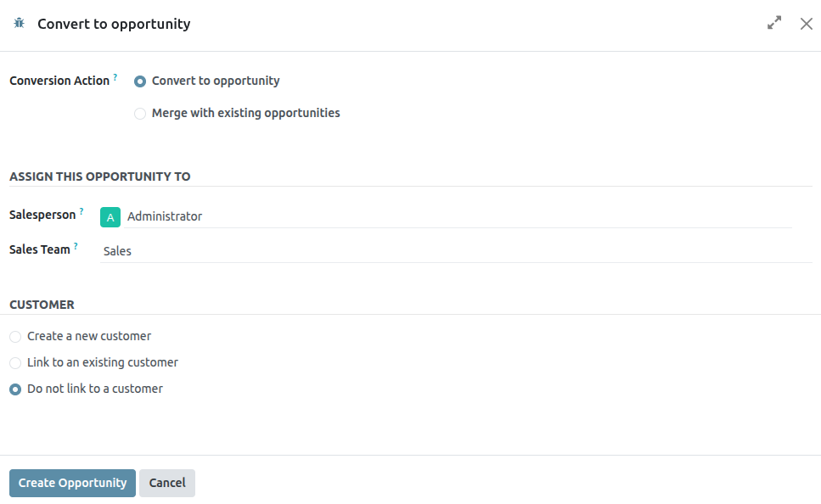
Task: Show the Conversion Action help tooltip icon
Action: pos(115,77)
